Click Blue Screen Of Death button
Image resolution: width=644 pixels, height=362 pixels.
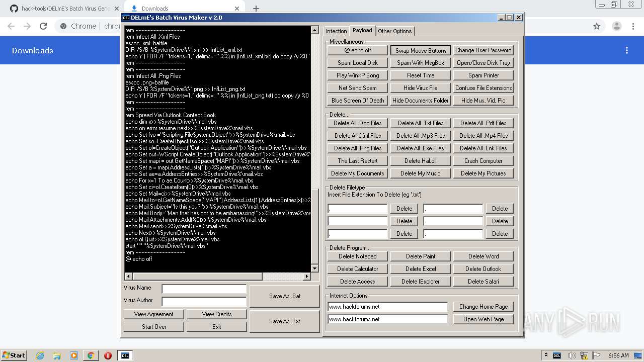(358, 101)
